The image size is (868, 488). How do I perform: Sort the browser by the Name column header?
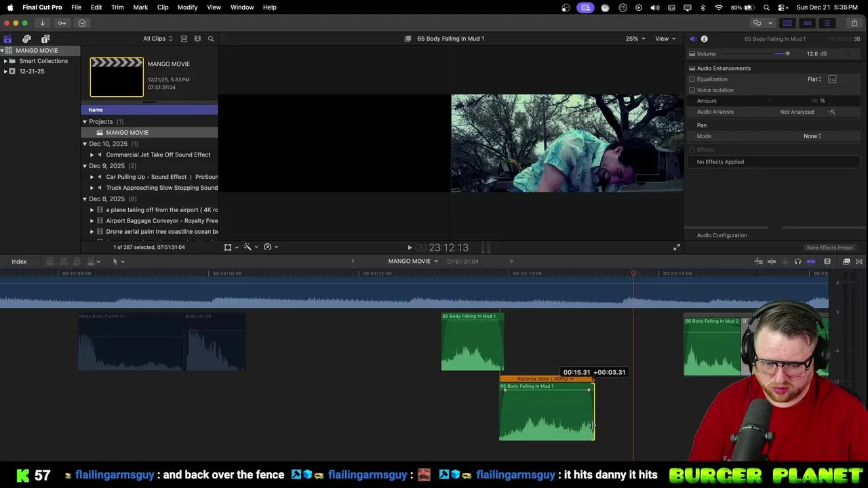click(149, 110)
